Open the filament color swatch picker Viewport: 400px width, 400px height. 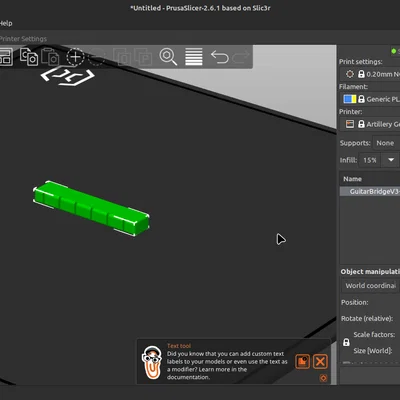[x=350, y=99]
